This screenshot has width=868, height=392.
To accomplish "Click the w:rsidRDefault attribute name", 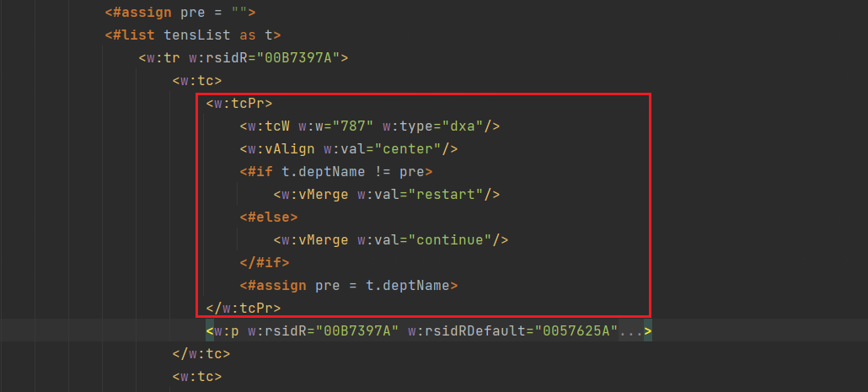I will click(x=462, y=331).
